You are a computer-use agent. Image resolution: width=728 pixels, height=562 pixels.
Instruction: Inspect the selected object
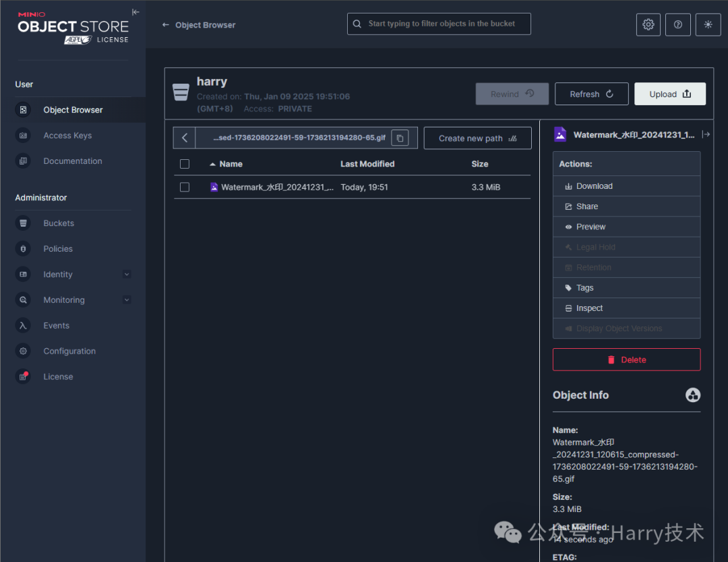(626, 308)
